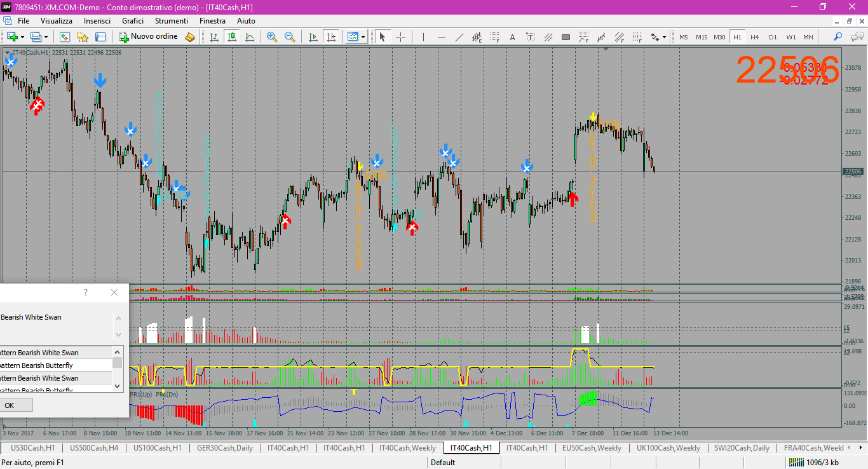Select the equidistant channel tool
868x469 pixels.
(477, 37)
